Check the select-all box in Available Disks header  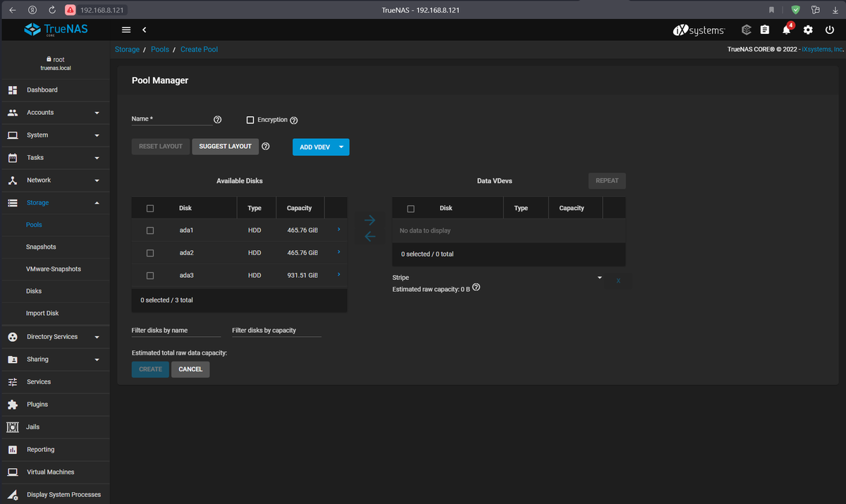pyautogui.click(x=149, y=208)
